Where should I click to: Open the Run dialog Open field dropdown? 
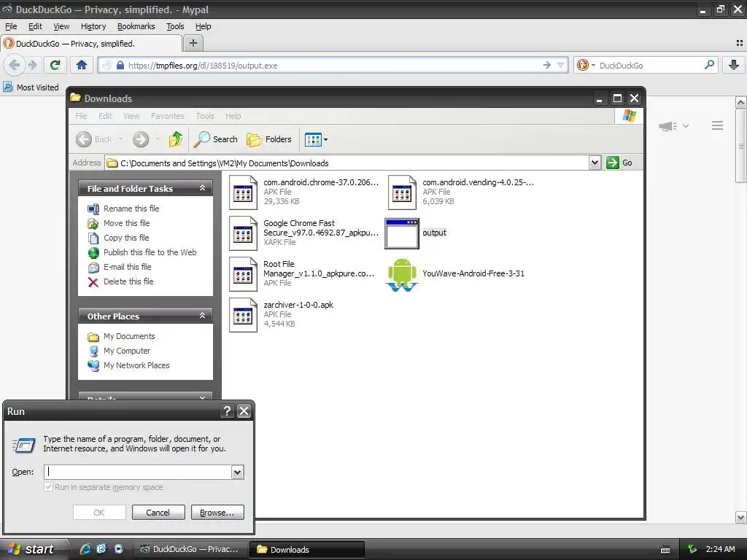(237, 472)
